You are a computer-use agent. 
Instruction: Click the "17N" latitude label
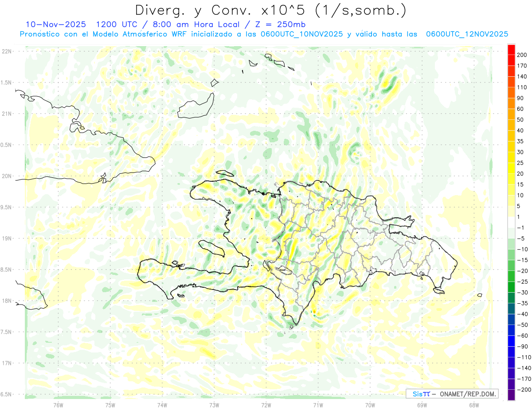pyautogui.click(x=7, y=363)
